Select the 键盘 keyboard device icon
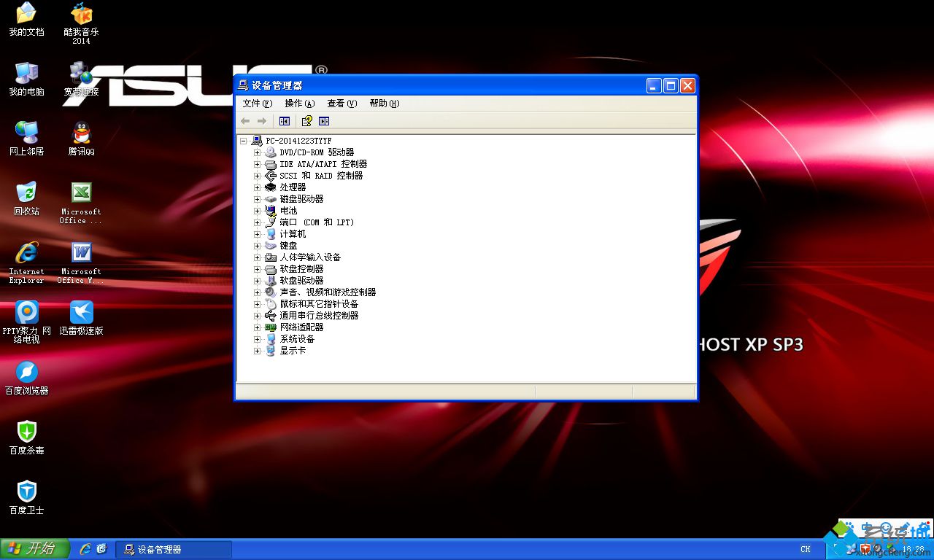Screen dimensions: 934x560 [271, 246]
